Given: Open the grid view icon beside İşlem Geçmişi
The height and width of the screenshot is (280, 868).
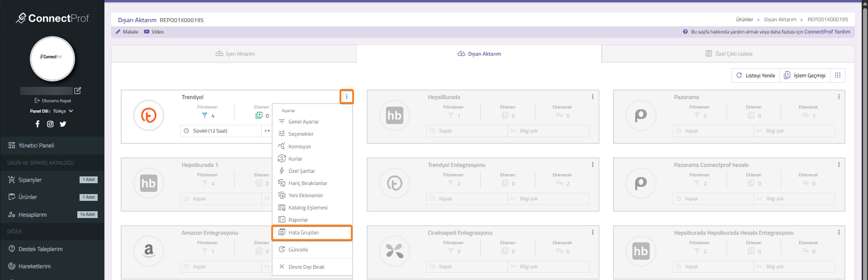Looking at the screenshot, I should [x=838, y=76].
